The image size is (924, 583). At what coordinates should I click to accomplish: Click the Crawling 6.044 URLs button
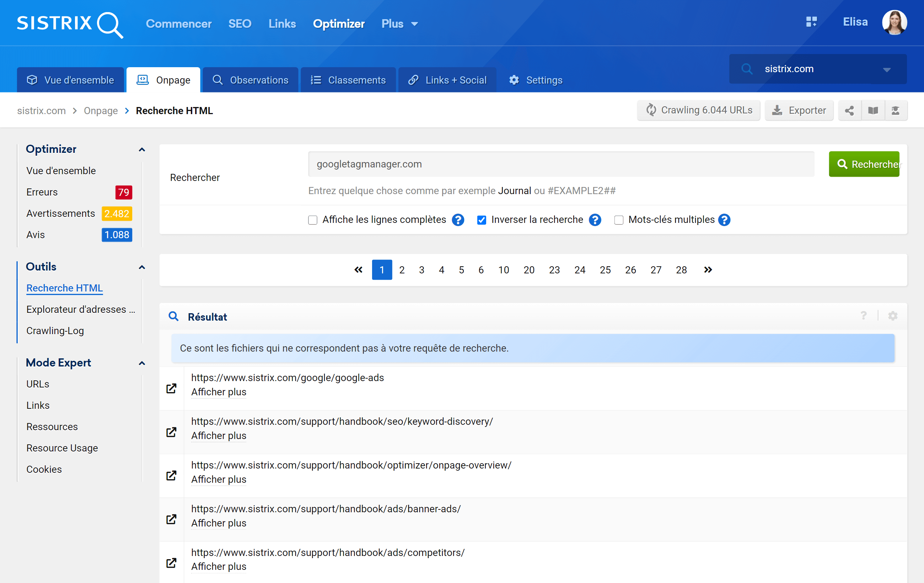click(x=699, y=111)
